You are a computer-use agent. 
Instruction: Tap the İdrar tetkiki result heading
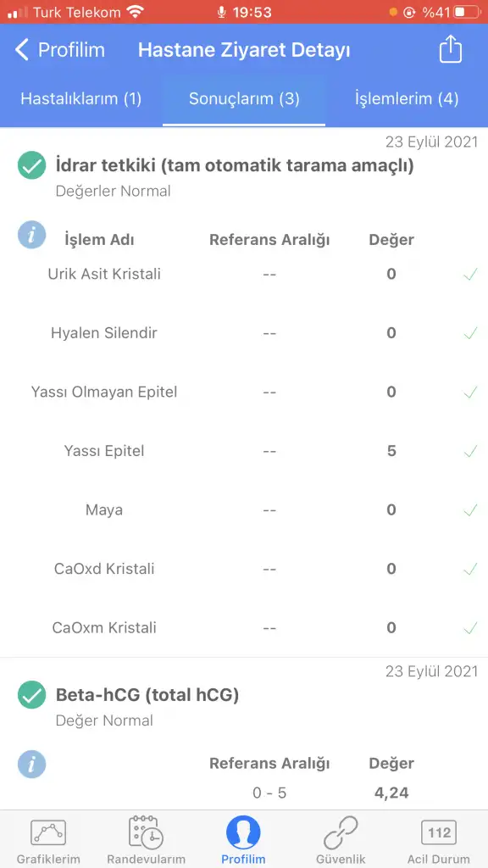click(x=235, y=165)
